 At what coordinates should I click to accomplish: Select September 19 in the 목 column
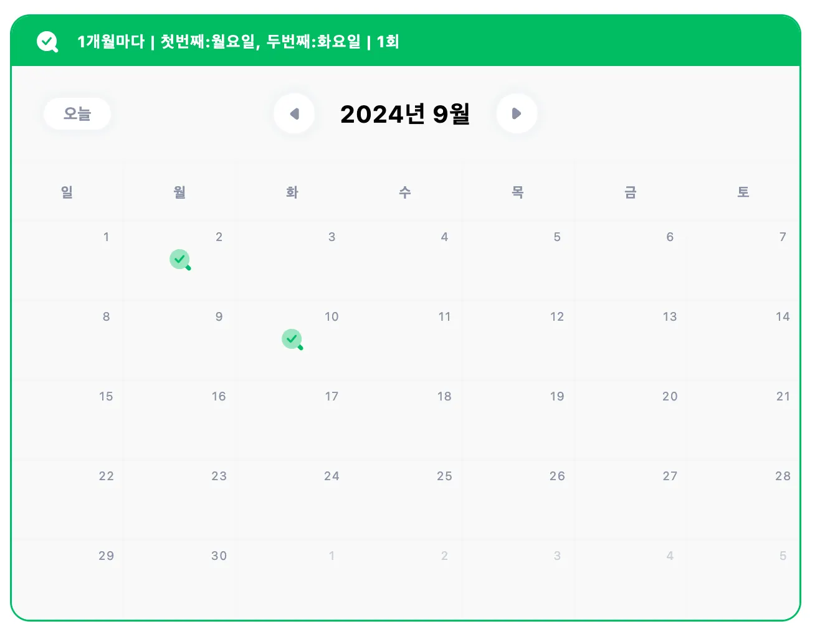pyautogui.click(x=518, y=420)
